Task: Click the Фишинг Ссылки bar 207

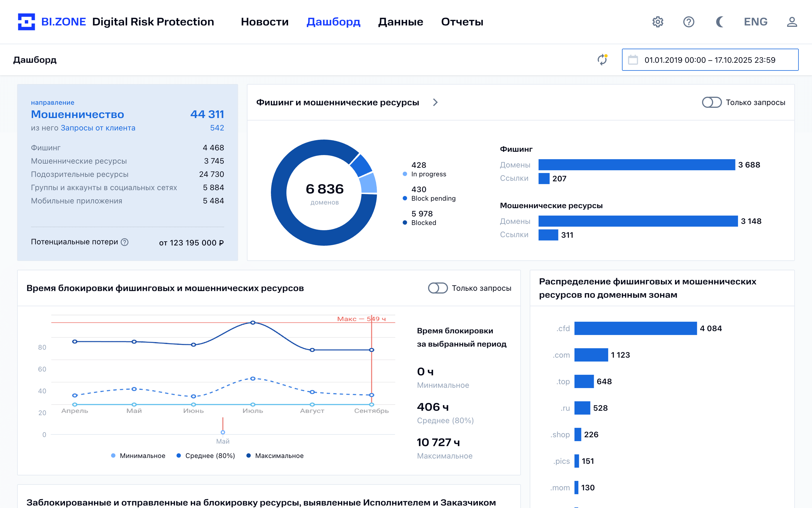Action: click(x=544, y=178)
